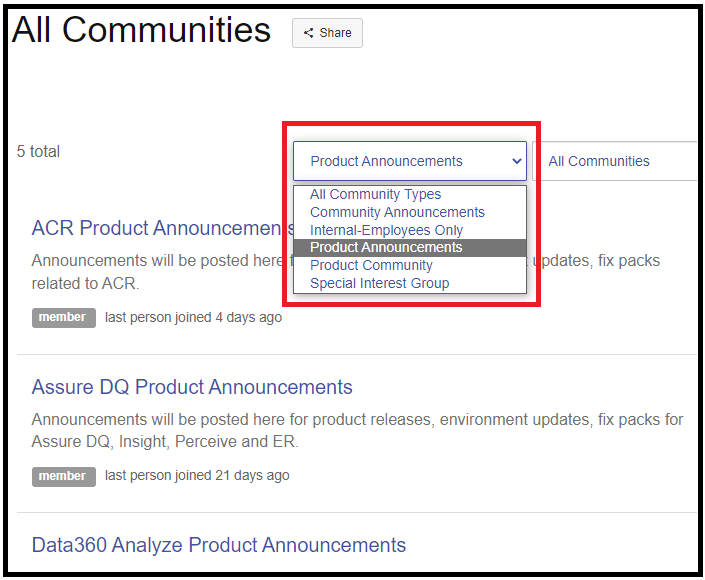Expand the Product Announcements community type dropdown

pyautogui.click(x=409, y=161)
